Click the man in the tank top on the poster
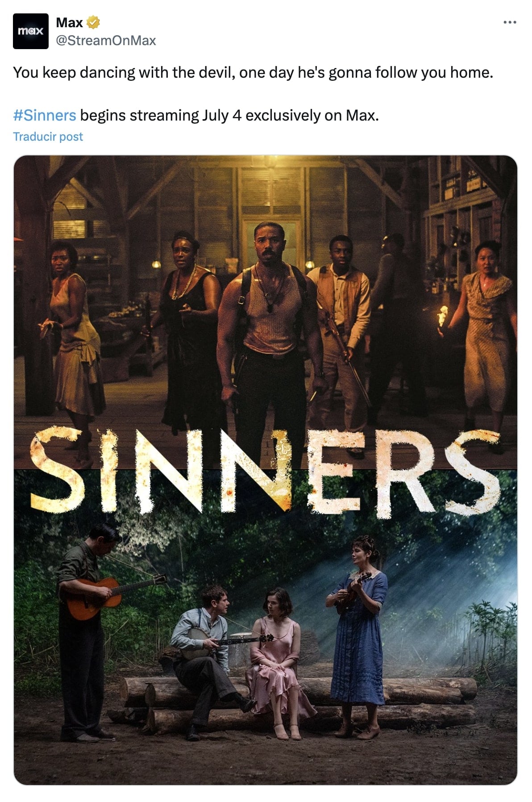532x802 pixels. pyautogui.click(x=270, y=330)
